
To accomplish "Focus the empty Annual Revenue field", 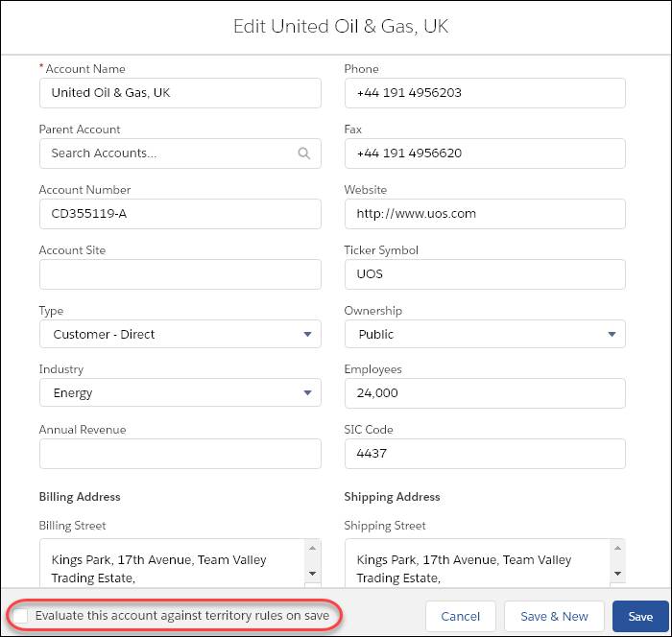I will click(x=180, y=454).
